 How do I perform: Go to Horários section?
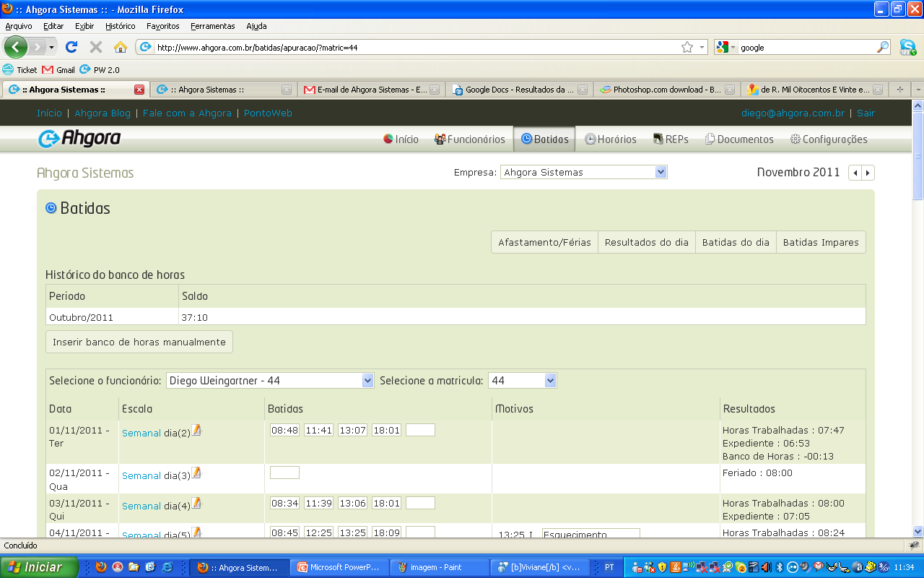coord(611,139)
